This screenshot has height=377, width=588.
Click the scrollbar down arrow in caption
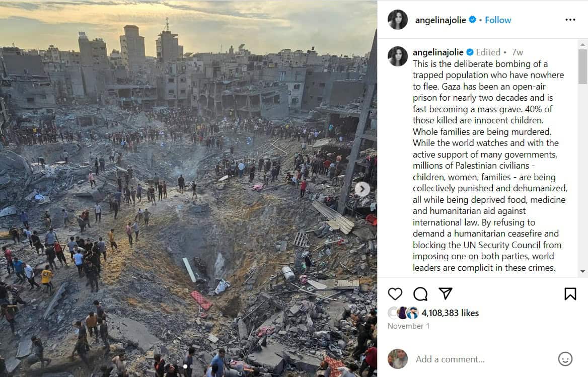pos(582,271)
